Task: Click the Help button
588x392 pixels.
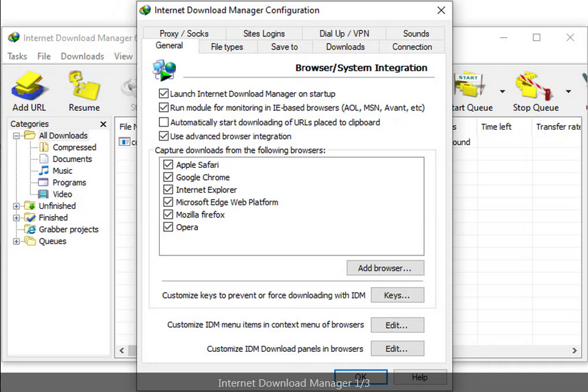Action: point(420,377)
